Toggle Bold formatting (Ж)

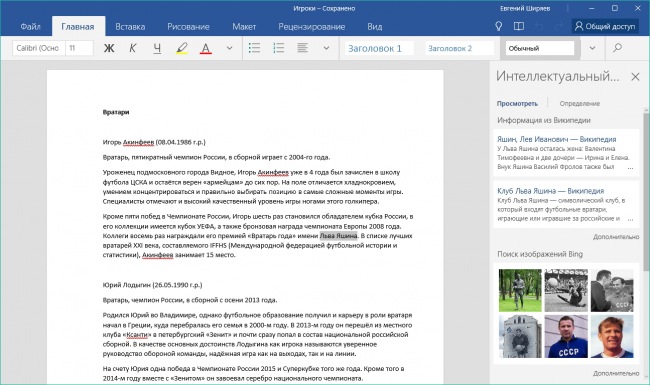109,48
